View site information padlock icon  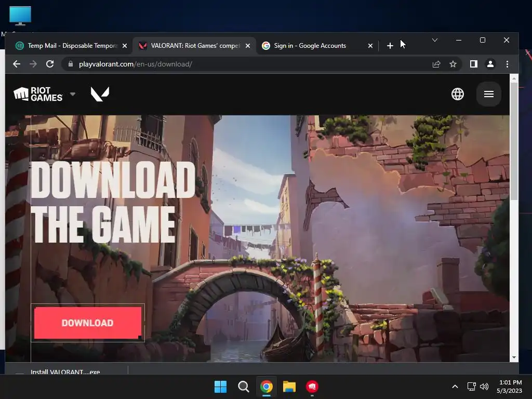coord(71,64)
